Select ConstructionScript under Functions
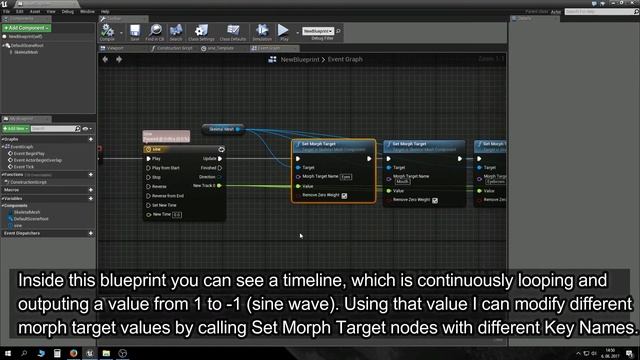The image size is (640, 360). coord(28,182)
